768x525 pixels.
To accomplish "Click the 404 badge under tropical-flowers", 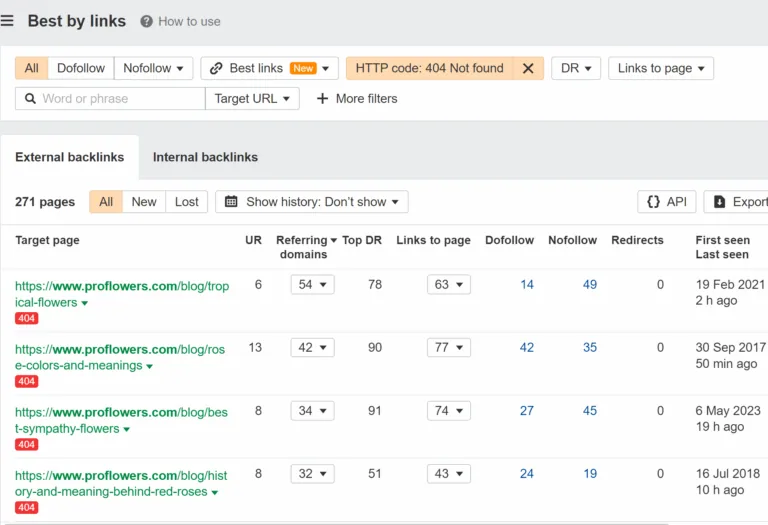I will pyautogui.click(x=26, y=318).
